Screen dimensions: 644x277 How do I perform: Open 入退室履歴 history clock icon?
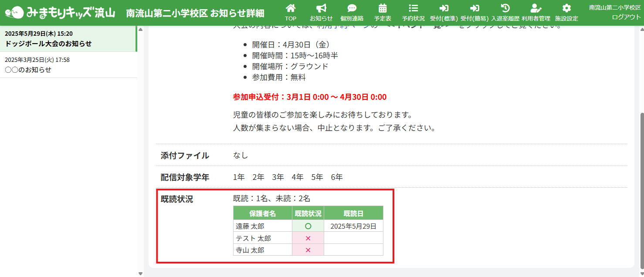click(505, 8)
